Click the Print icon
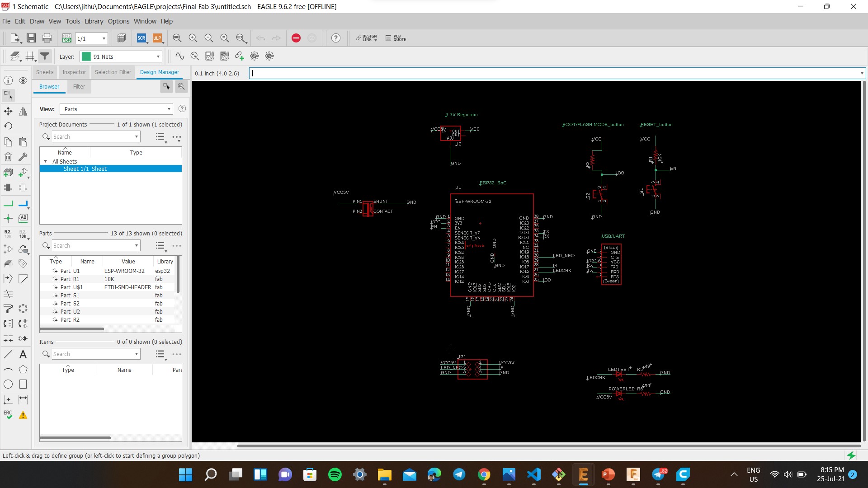This screenshot has width=868, height=488. [x=47, y=38]
